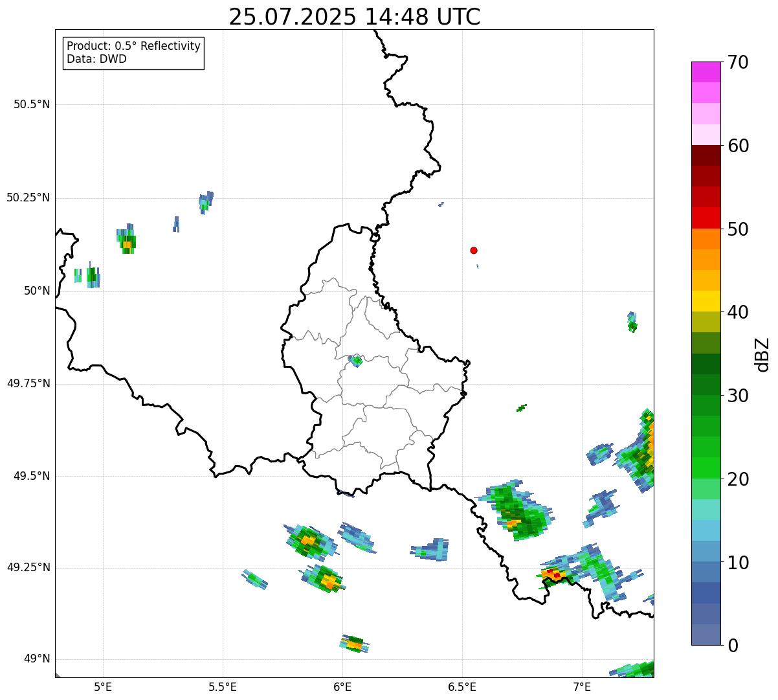This screenshot has height=700, width=778.
Task: Click the 50°N latitude label
Action: tap(37, 291)
